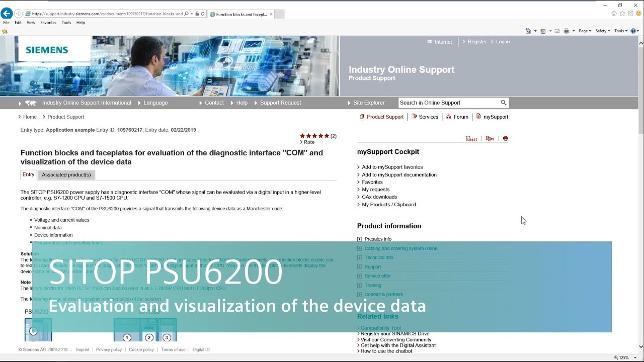Go to Home breadcrumb
The height and width of the screenshot is (362, 644).
30,117
